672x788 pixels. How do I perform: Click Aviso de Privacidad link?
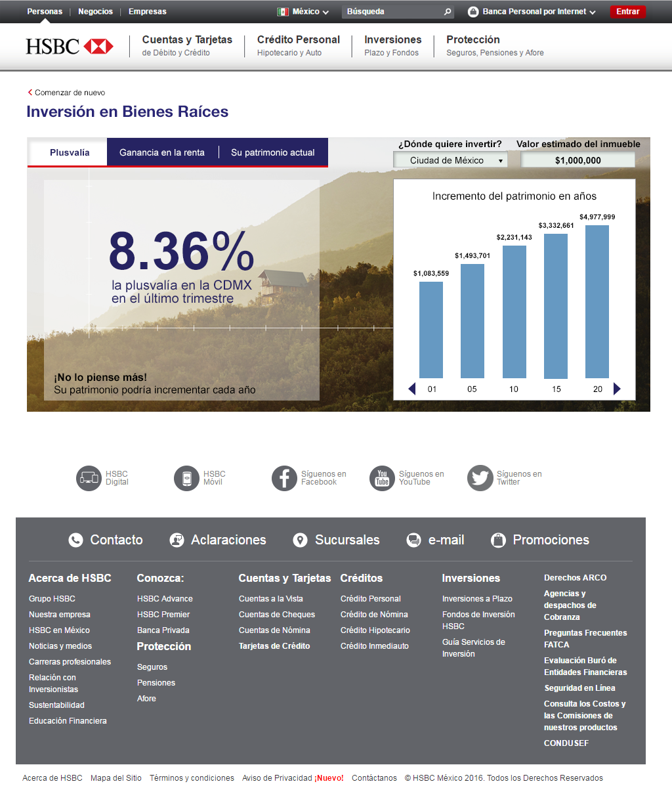click(277, 778)
